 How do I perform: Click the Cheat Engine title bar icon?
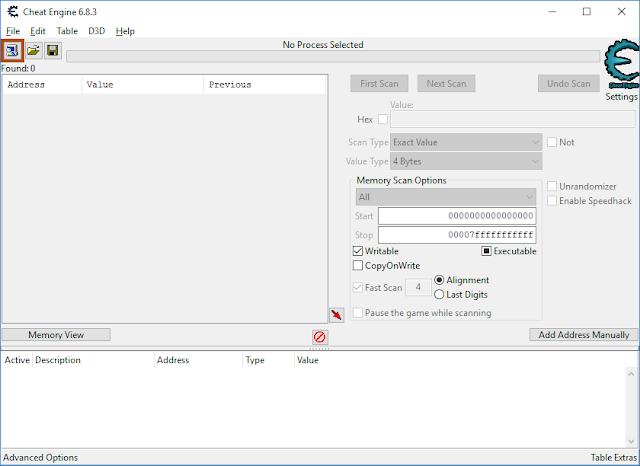coord(13,11)
